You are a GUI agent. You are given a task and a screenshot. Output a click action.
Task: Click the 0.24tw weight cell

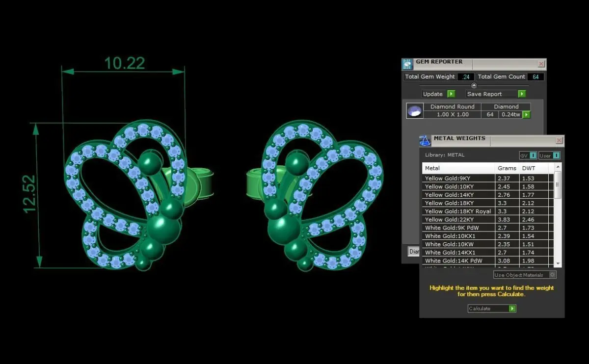pyautogui.click(x=510, y=114)
